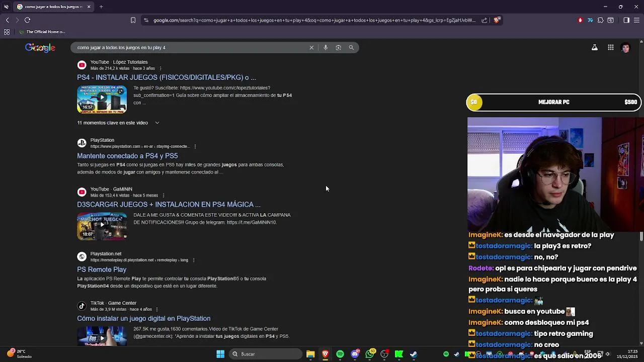Click the YouTube · GaMiNiN source label
Image resolution: width=644 pixels, height=362 pixels.
click(111, 190)
